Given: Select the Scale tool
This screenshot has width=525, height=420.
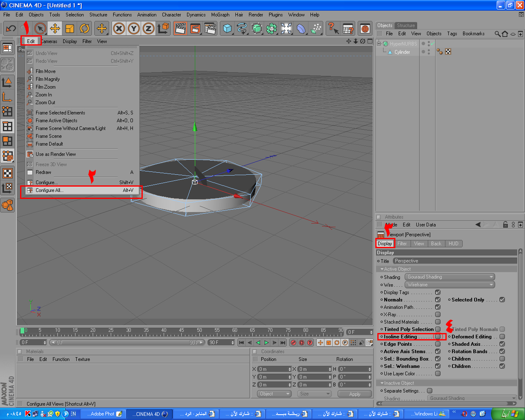Looking at the screenshot, I should (x=70, y=28).
